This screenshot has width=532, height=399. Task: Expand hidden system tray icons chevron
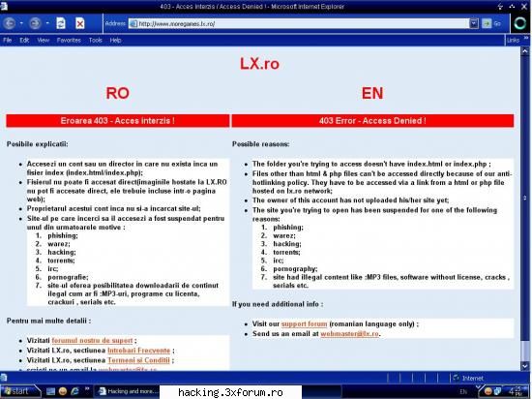(478, 387)
